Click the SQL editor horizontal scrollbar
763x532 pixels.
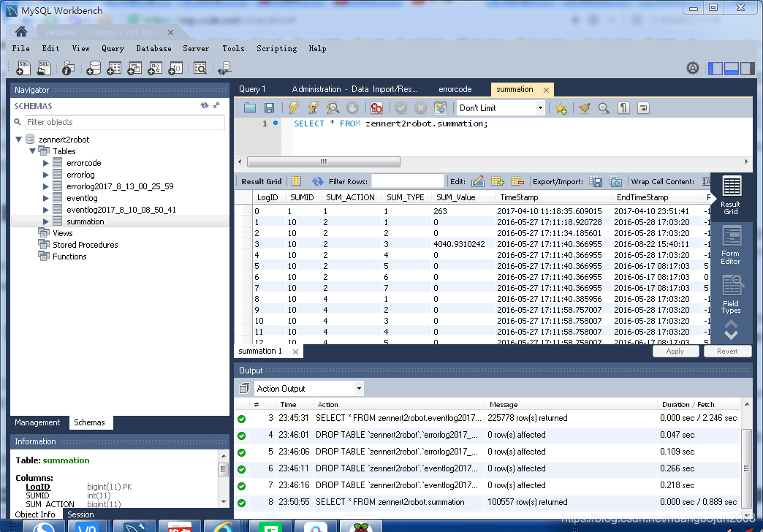324,161
